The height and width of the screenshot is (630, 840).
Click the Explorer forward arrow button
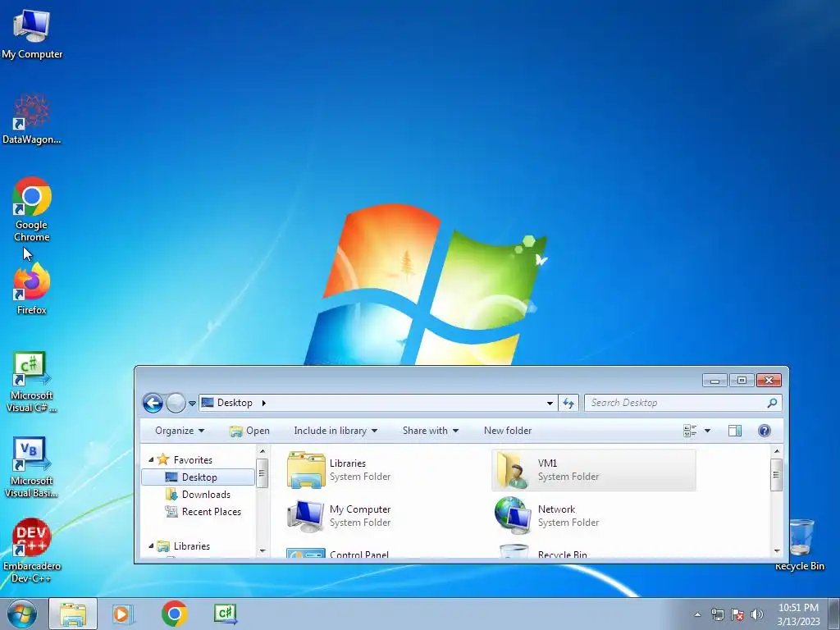pyautogui.click(x=176, y=403)
